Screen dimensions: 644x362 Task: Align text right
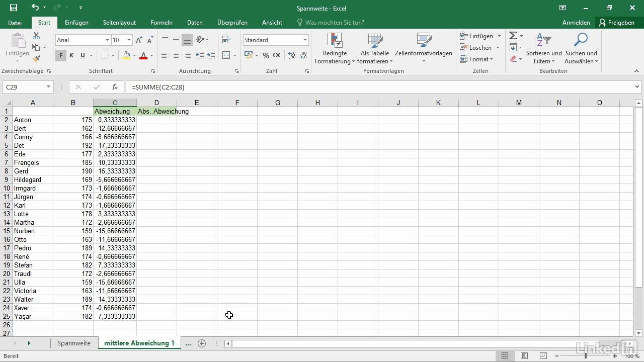pyautogui.click(x=187, y=55)
